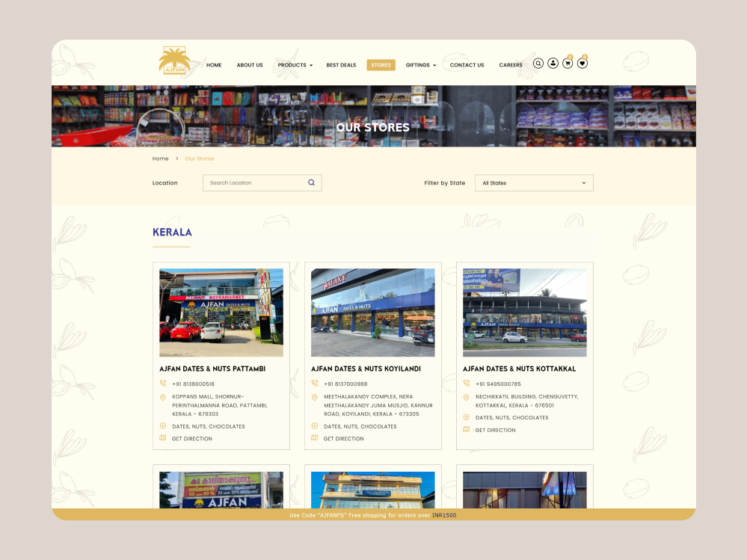This screenshot has width=747, height=560.
Task: Select the highlighted Stores menu item
Action: point(381,65)
